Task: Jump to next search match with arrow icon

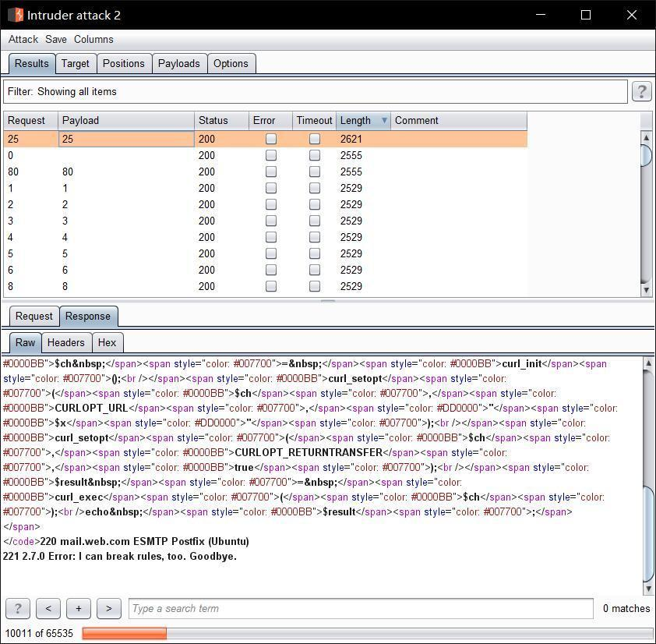Action: 108,608
